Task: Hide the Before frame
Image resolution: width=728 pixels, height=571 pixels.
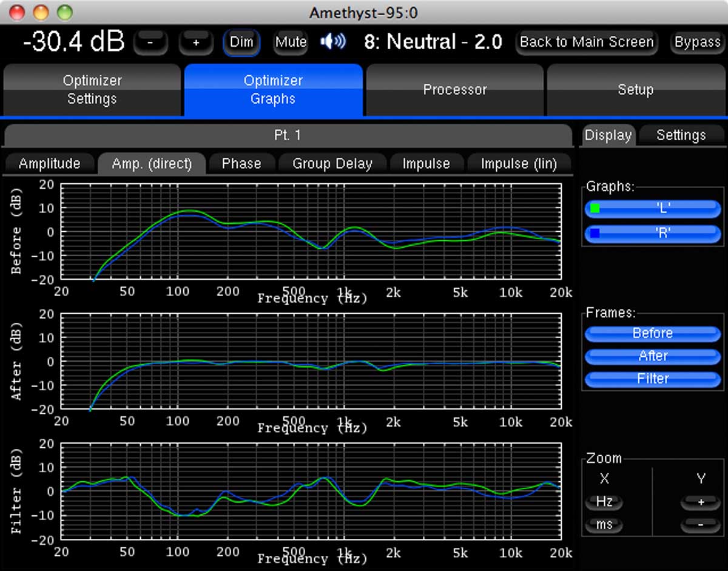Action: 653,333
